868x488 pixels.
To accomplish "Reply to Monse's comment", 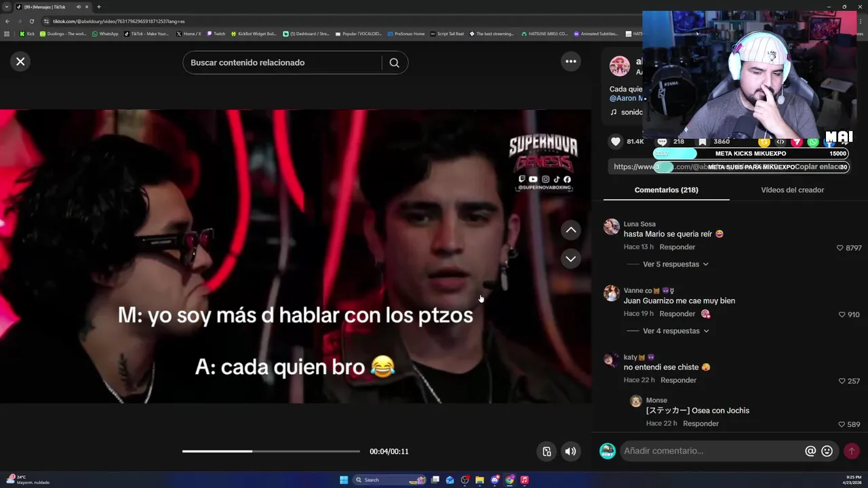I will pyautogui.click(x=701, y=424).
